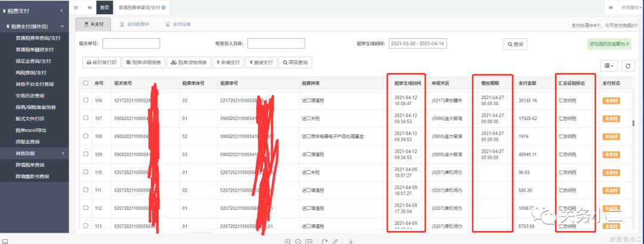Click the zoom-out magnifier icon in viewer bar
This screenshot has width=644, height=244.
(x=298, y=242)
